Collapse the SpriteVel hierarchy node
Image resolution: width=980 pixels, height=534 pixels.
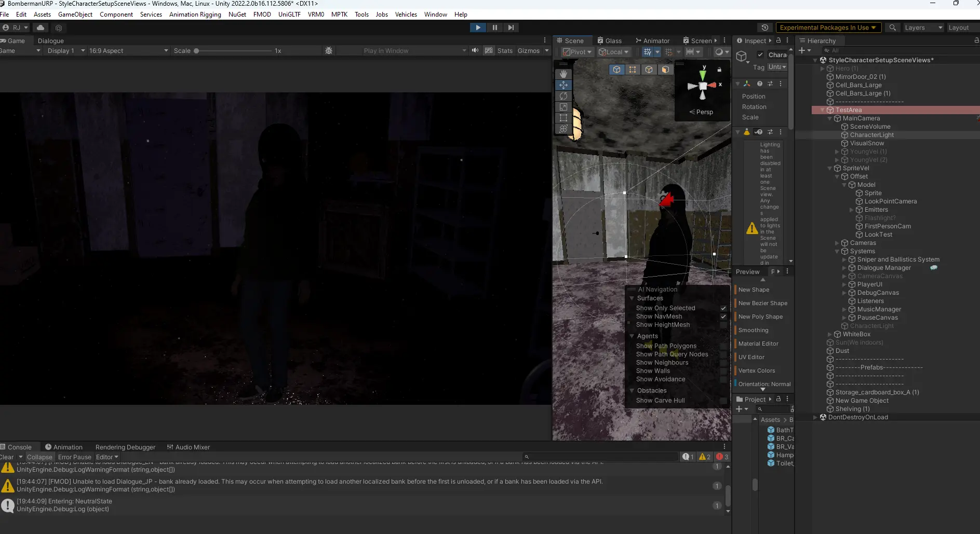pos(830,168)
